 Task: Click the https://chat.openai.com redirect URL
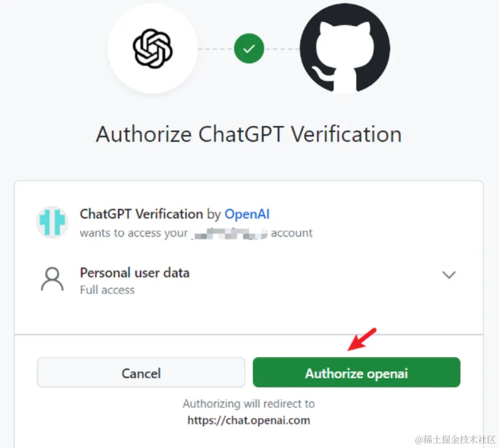pyautogui.click(x=248, y=420)
